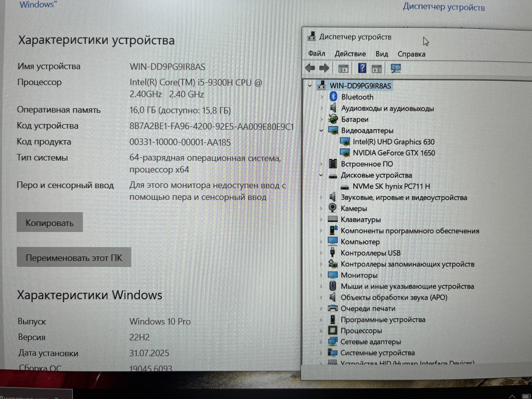Expand the Сетевые адаптеры category
Image resolution: width=532 pixels, height=399 pixels.
coord(321,342)
